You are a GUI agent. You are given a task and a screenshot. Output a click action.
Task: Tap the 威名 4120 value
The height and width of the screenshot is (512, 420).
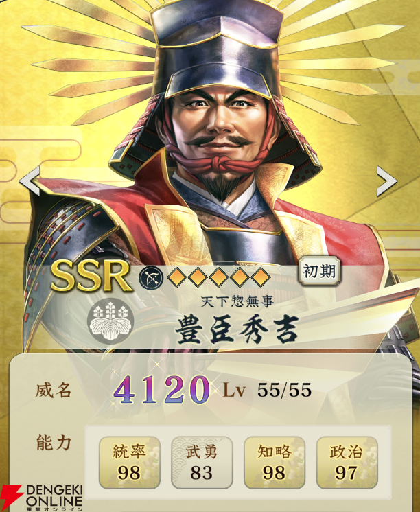click(x=161, y=389)
